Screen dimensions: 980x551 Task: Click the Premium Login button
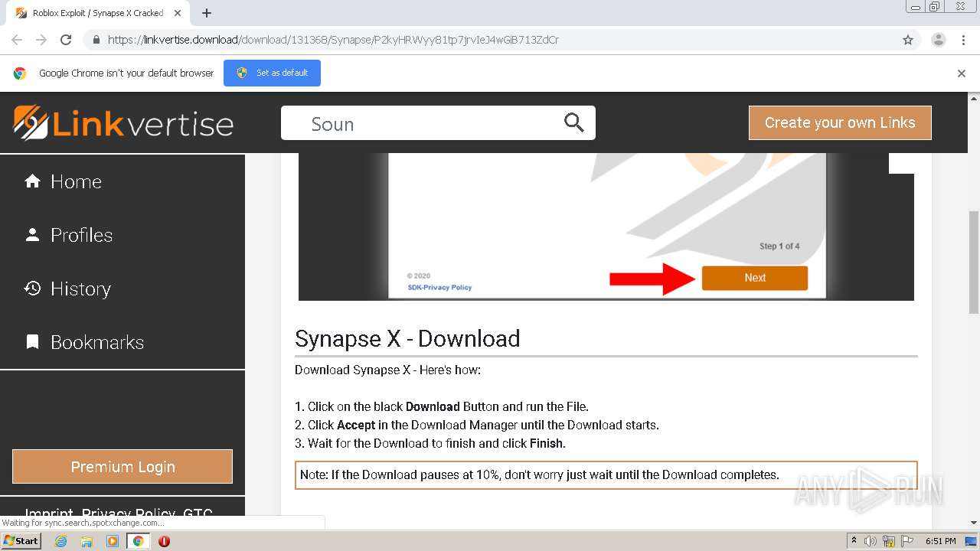pyautogui.click(x=122, y=467)
